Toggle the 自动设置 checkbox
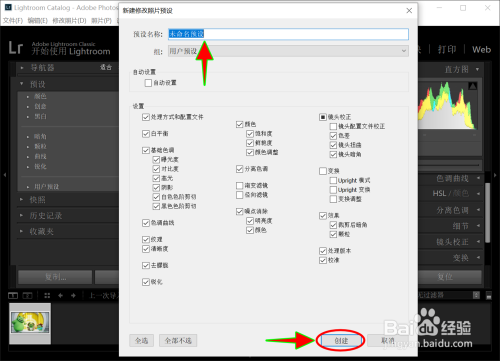This screenshot has width=500, height=361. [x=148, y=83]
